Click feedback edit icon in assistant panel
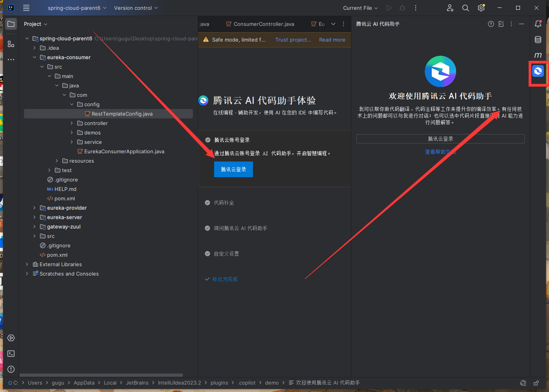Viewport: 549px width, 392px height. [x=501, y=24]
